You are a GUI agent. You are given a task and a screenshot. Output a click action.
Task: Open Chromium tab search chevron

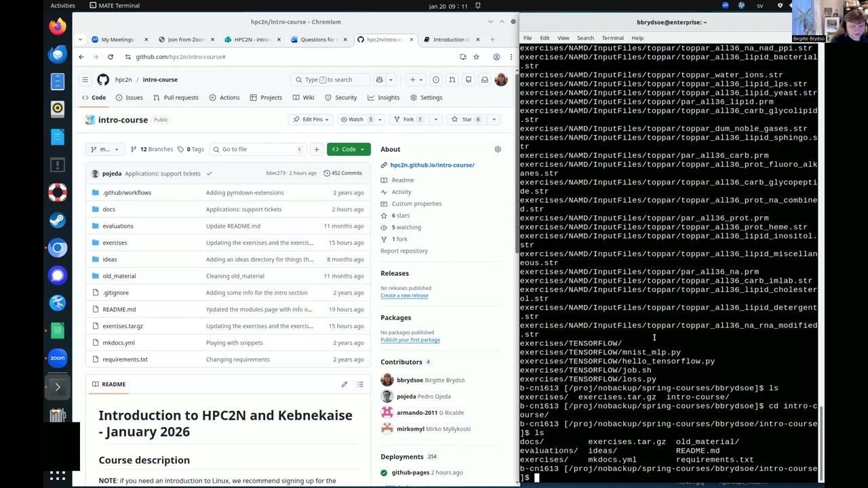pos(81,39)
